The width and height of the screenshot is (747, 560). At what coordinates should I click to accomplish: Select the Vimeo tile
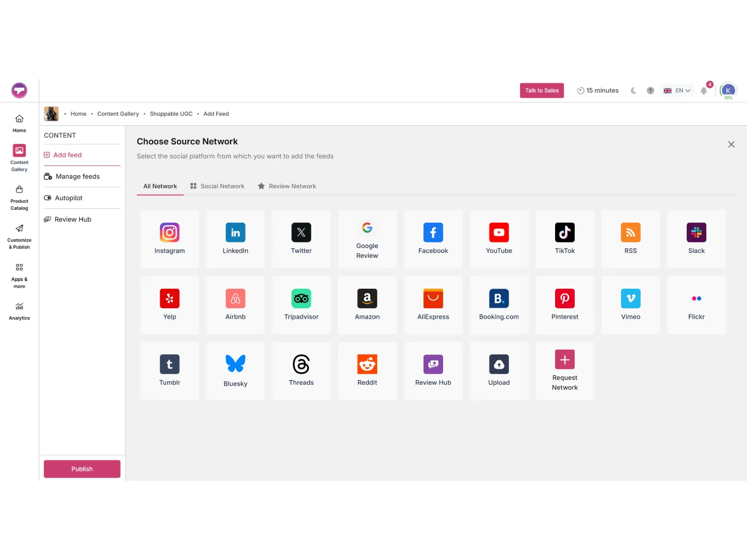pyautogui.click(x=631, y=305)
